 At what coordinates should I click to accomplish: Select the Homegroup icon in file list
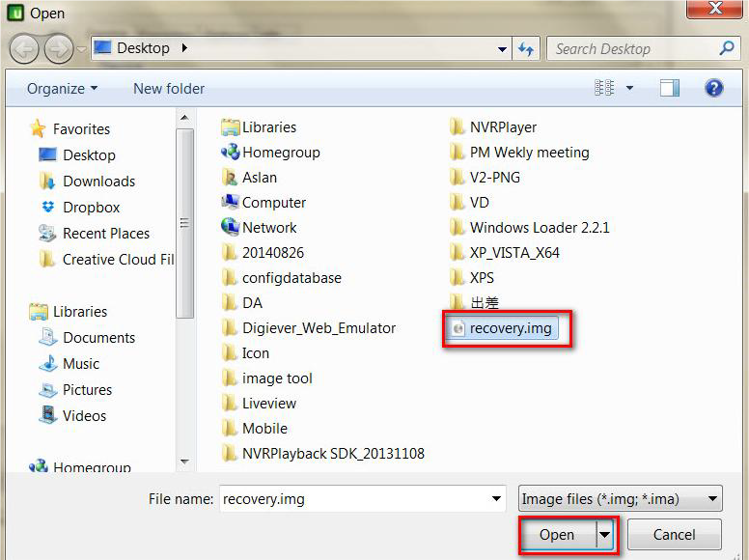coord(231,152)
